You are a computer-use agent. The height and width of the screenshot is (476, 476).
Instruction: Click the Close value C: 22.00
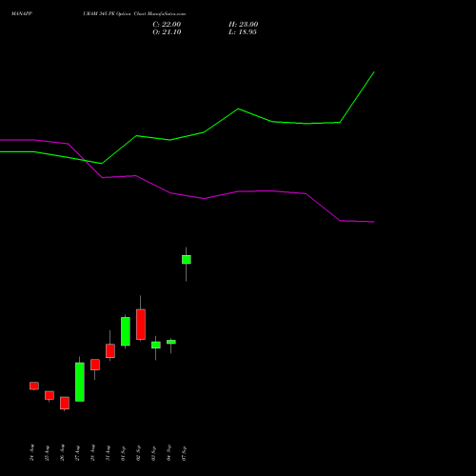tap(167, 25)
